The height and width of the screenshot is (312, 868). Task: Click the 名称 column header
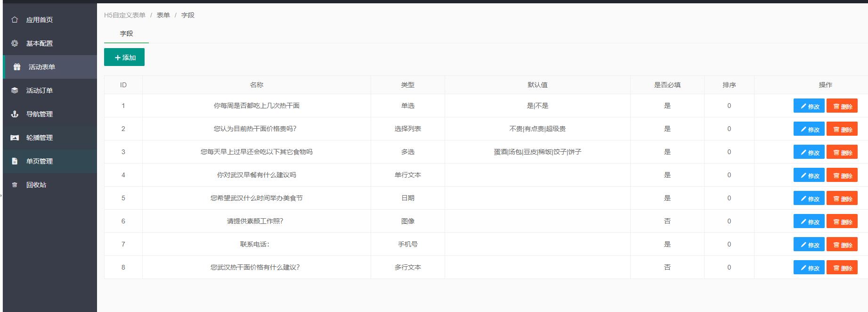(257, 85)
